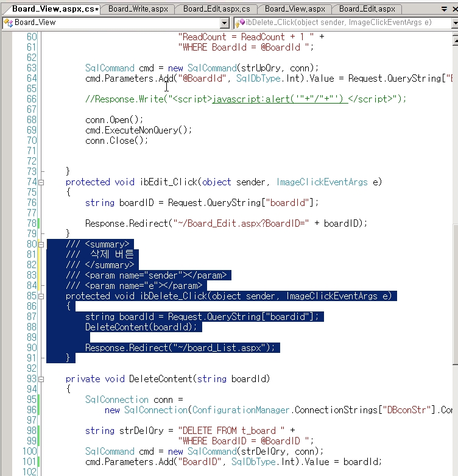The image size is (458, 476).
Task: Switch to the Board_Write.aspx tab
Action: click(138, 9)
